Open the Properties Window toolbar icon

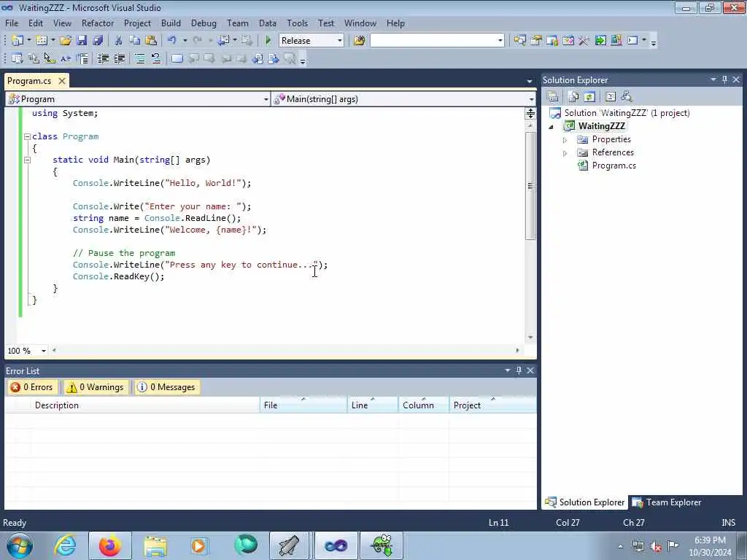tap(536, 41)
